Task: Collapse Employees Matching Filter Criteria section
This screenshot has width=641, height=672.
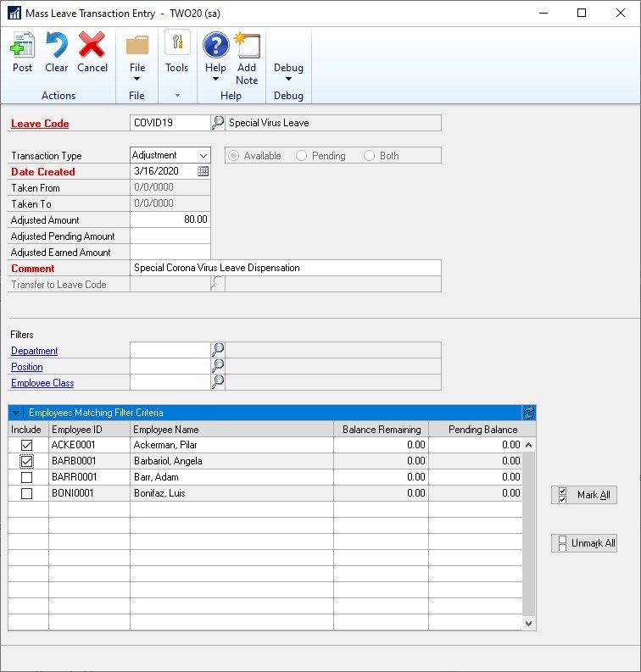Action: tap(16, 414)
